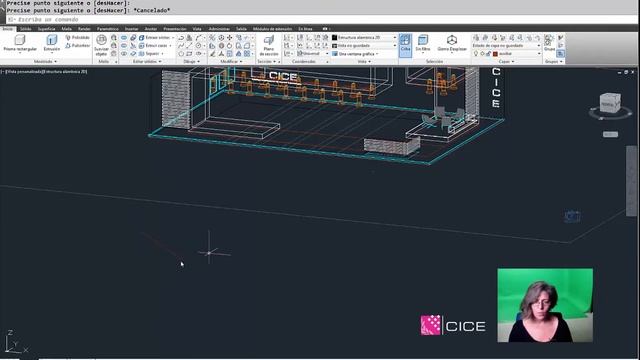Open the Una ventana gráfica dropdown
The image size is (640, 360).
click(356, 53)
